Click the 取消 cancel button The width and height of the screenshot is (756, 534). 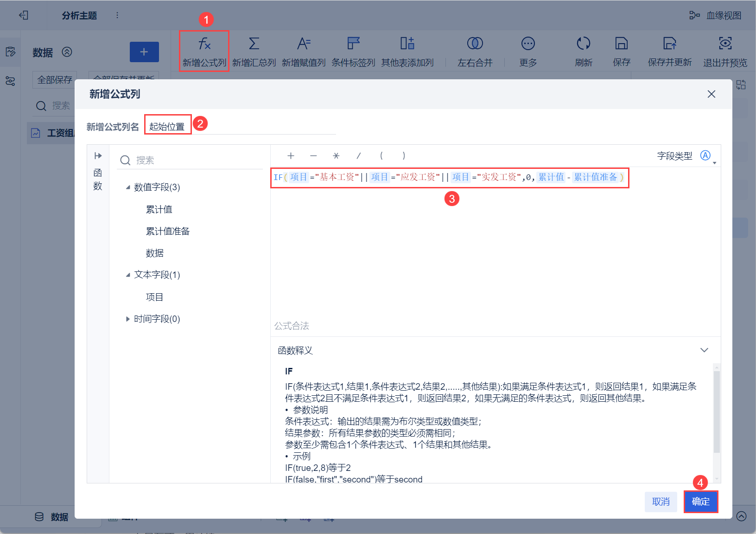coord(661,502)
